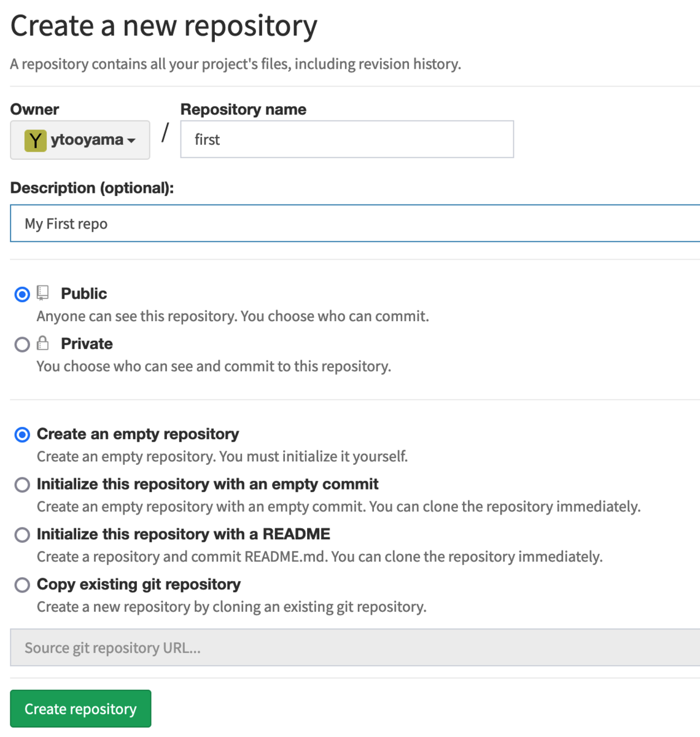
Task: Click the Public label text
Action: [84, 294]
